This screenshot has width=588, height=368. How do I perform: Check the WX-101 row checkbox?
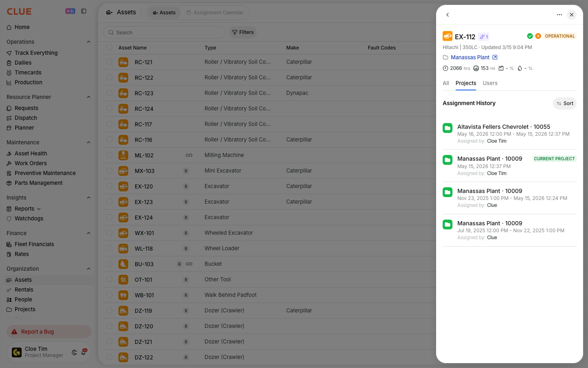(109, 233)
